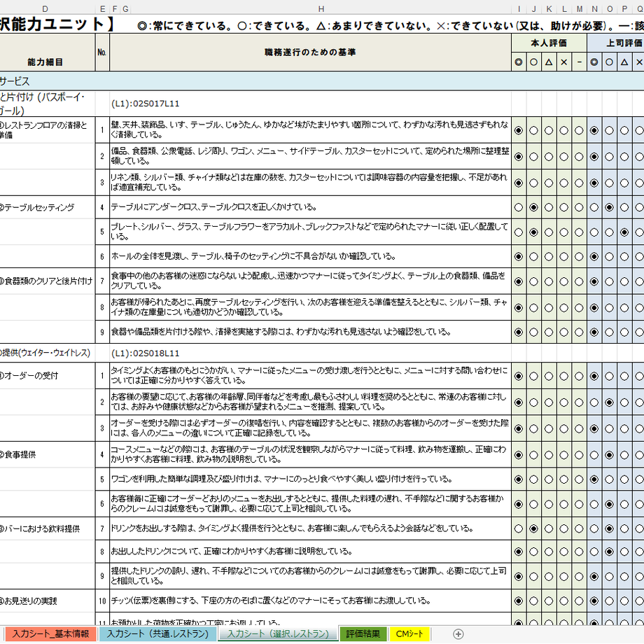Viewport: 644px width, 644px height.
Task: Select supervisor △ for the お客様毎に正確に row
Action: click(x=624, y=505)
